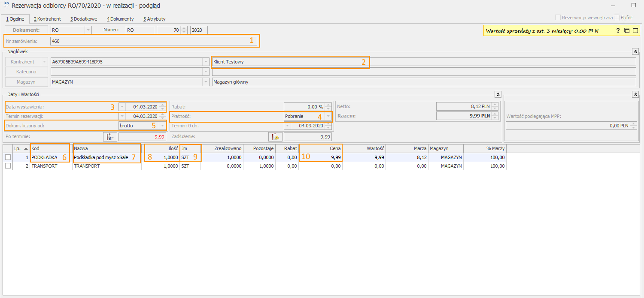This screenshot has width=644, height=298.
Task: Enable the Rezerwacja wewnętrzna checkbox
Action: 558,18
